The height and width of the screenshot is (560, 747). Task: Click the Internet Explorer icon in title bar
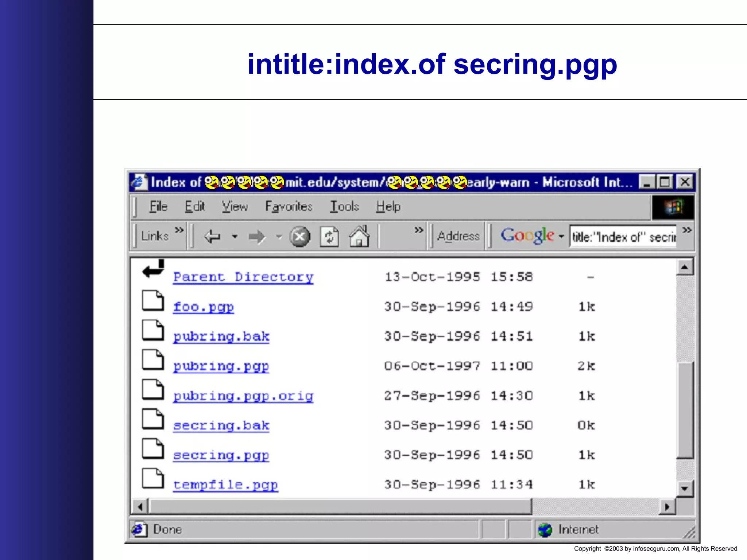[x=139, y=182]
